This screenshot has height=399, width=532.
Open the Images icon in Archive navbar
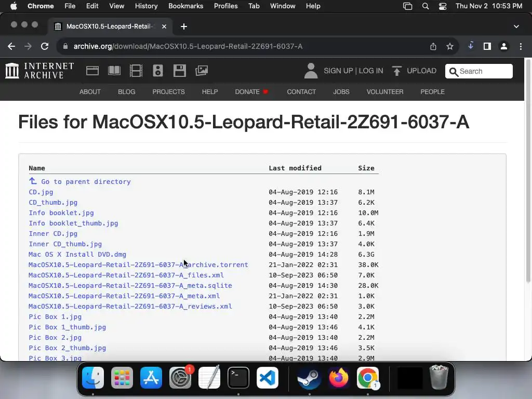point(202,71)
